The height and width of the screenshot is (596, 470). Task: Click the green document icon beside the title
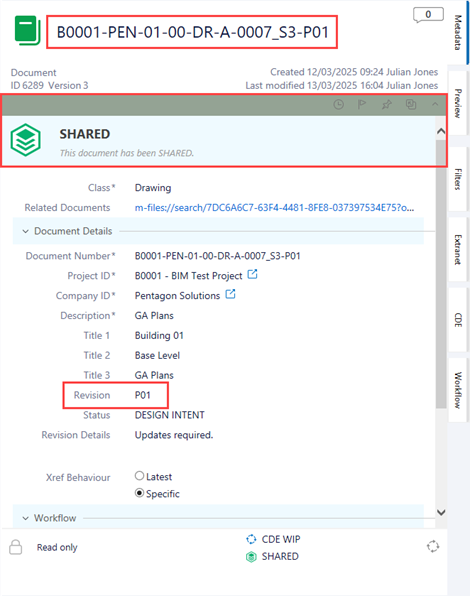click(27, 30)
